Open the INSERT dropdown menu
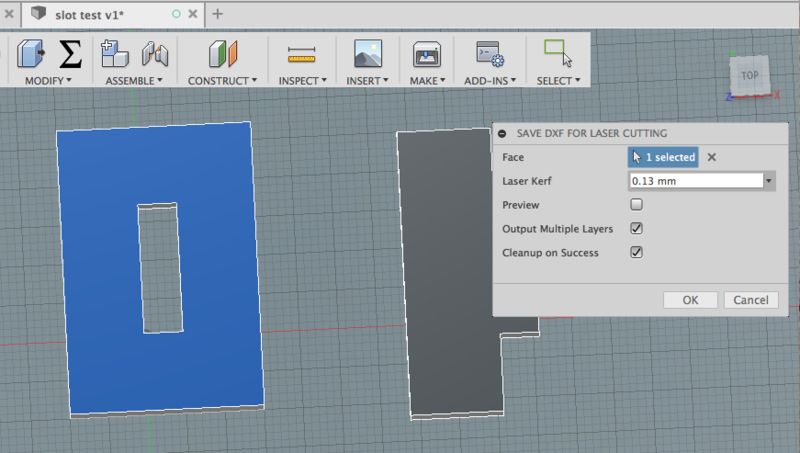This screenshot has width=800, height=453. point(367,81)
